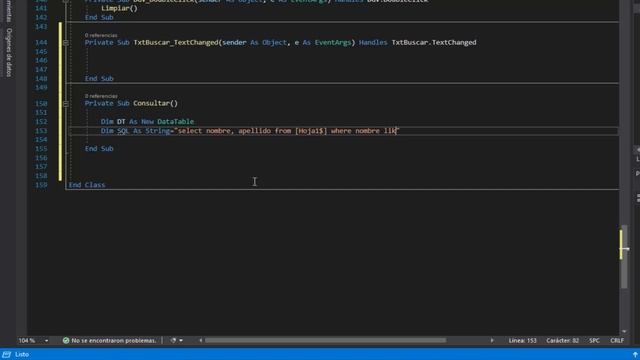
Task: Open the code cleanup brush icon
Action: (x=173, y=340)
